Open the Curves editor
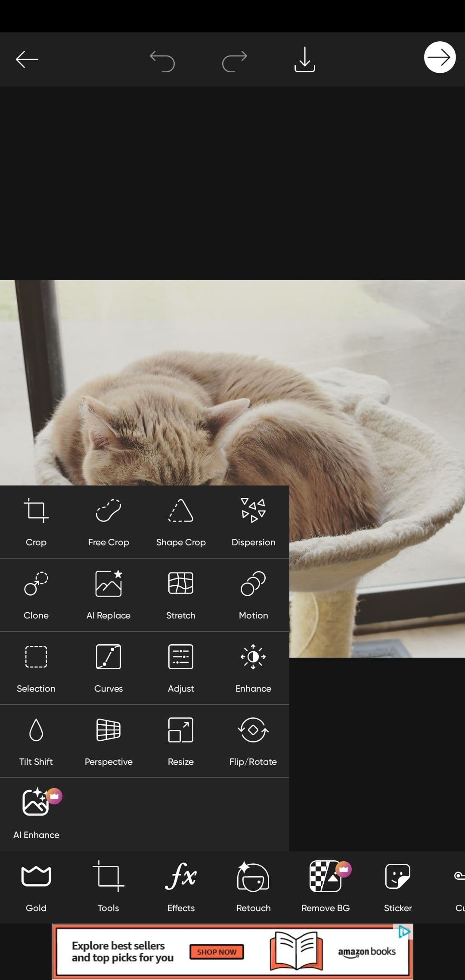Viewport: 465px width, 980px height. (108, 668)
